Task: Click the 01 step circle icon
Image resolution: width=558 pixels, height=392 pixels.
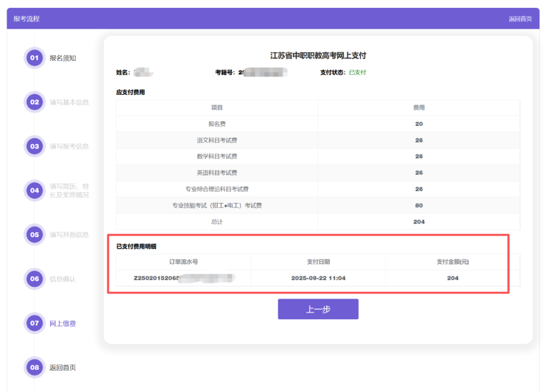Action: (35, 58)
